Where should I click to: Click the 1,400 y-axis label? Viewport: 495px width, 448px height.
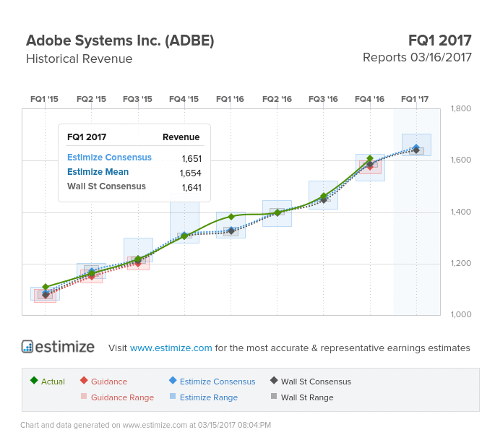tap(460, 212)
